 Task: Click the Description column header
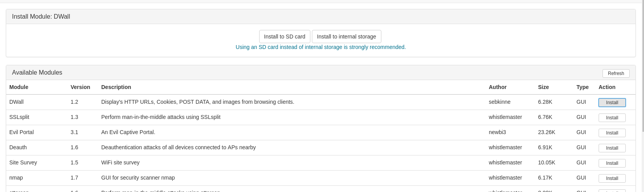point(116,87)
